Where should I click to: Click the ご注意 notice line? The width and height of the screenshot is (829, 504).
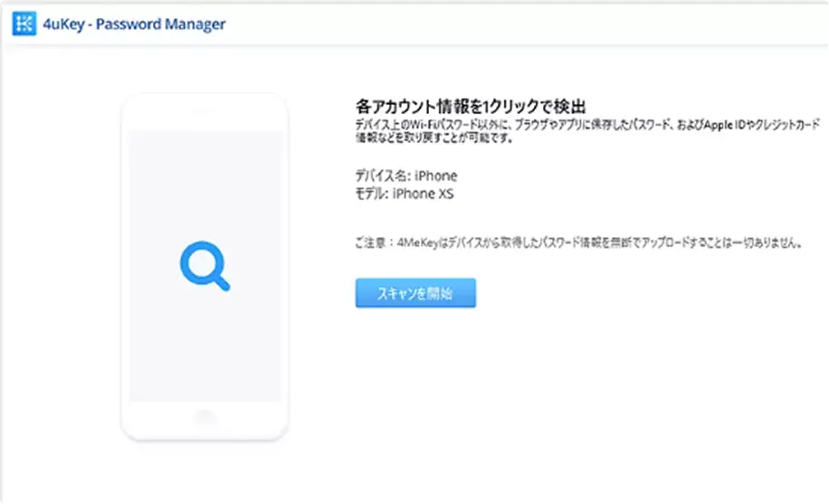579,242
